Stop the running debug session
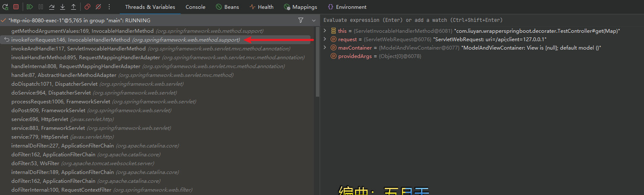644x195 pixels. coord(16,7)
